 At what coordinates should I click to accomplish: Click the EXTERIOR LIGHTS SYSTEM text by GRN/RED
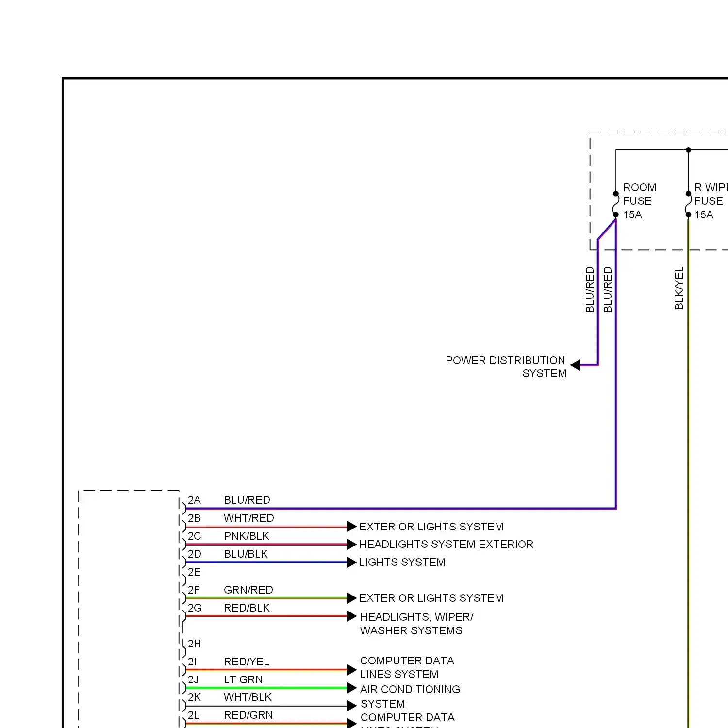point(431,598)
